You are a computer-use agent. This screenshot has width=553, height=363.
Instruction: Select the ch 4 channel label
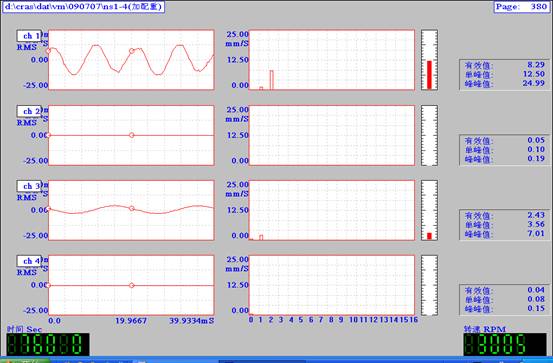point(29,261)
